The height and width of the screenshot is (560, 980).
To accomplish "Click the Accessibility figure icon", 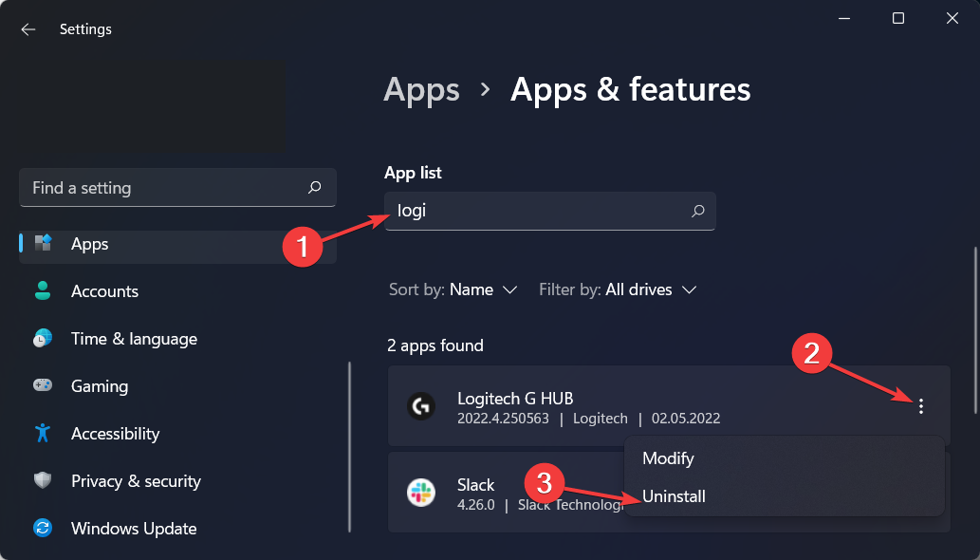I will pos(43,434).
